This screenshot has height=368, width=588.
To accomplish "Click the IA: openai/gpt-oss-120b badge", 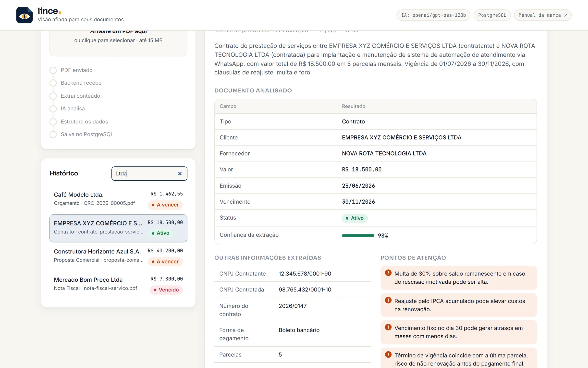I will [433, 15].
